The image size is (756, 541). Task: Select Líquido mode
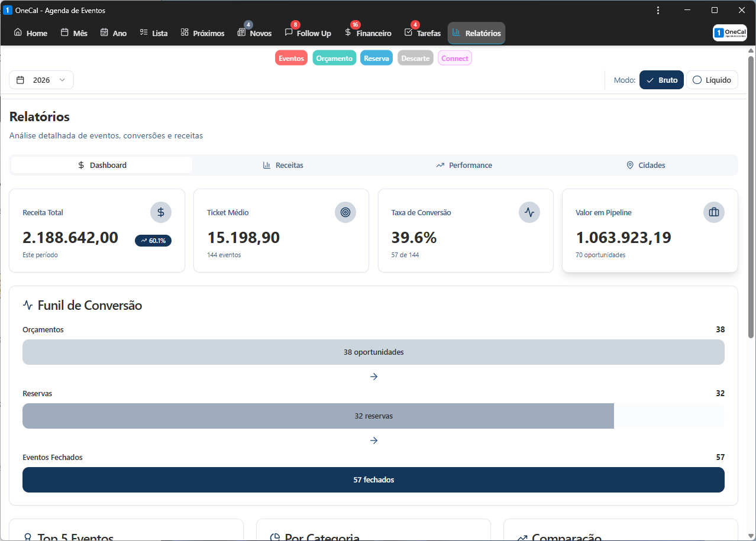click(712, 80)
